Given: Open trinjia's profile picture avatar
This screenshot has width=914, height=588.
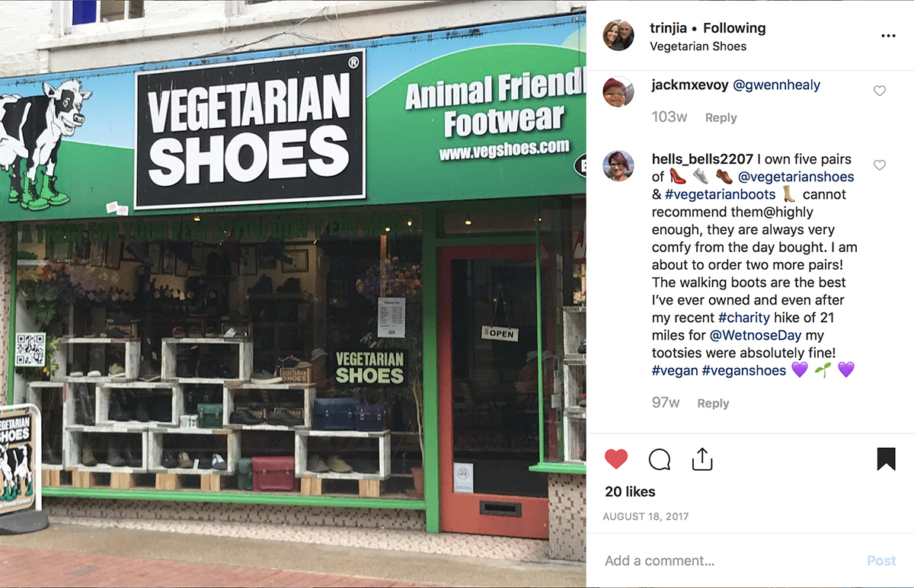Looking at the screenshot, I should pos(618,36).
